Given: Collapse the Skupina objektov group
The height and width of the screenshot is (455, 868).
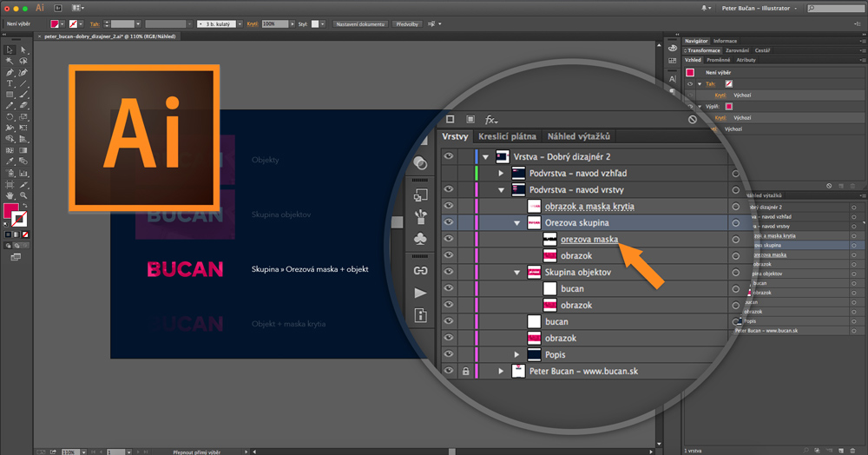Looking at the screenshot, I should [516, 273].
